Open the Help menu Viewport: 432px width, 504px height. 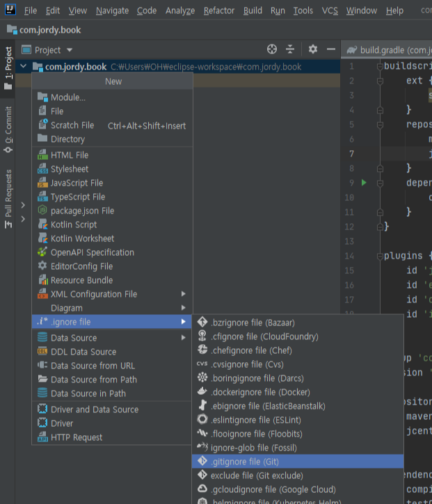click(394, 10)
